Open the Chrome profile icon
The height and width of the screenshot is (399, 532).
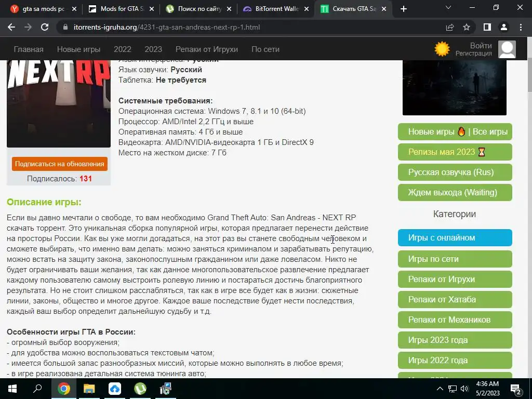pyautogui.click(x=504, y=27)
